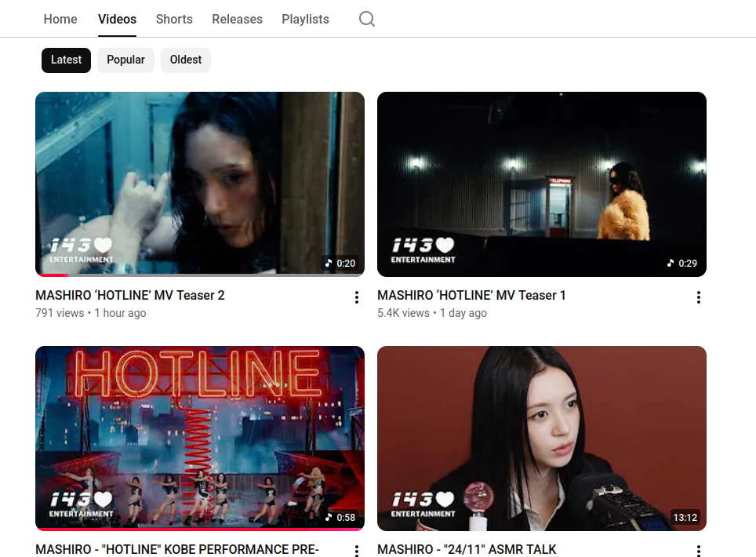Click watch progress bar under KOBE PERFORMANCE thumbnail
Screen dimensions: 756x557
click(x=200, y=529)
